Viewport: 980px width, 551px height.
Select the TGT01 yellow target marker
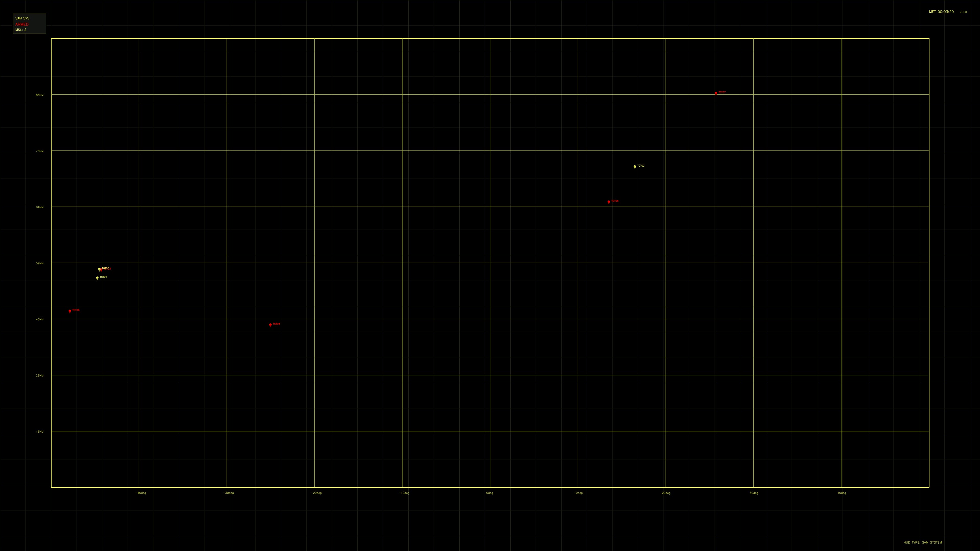point(97,278)
